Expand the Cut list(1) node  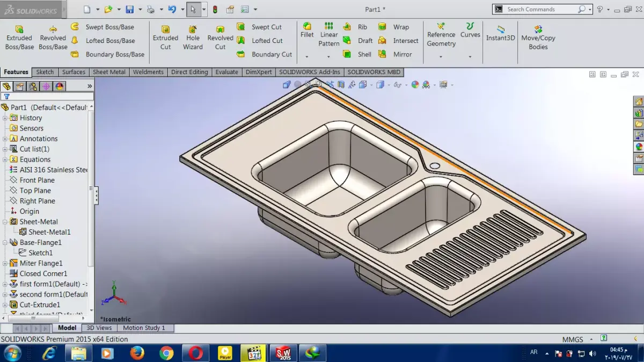[5, 149]
